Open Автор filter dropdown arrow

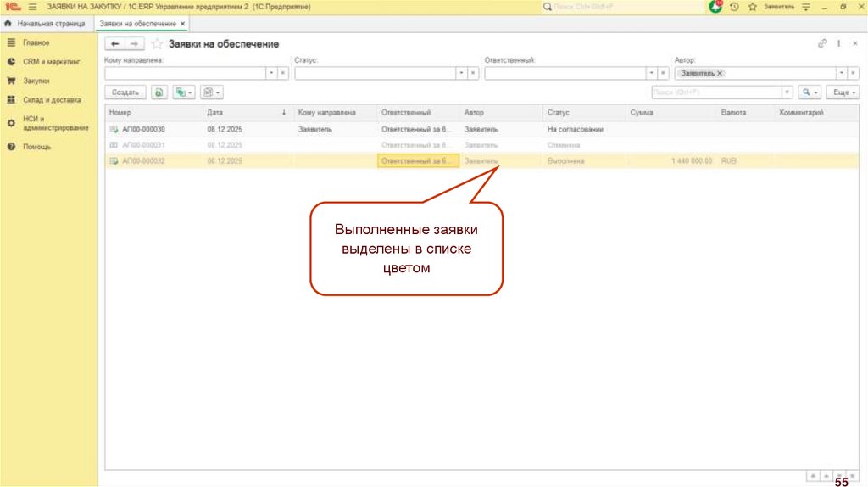click(x=842, y=73)
